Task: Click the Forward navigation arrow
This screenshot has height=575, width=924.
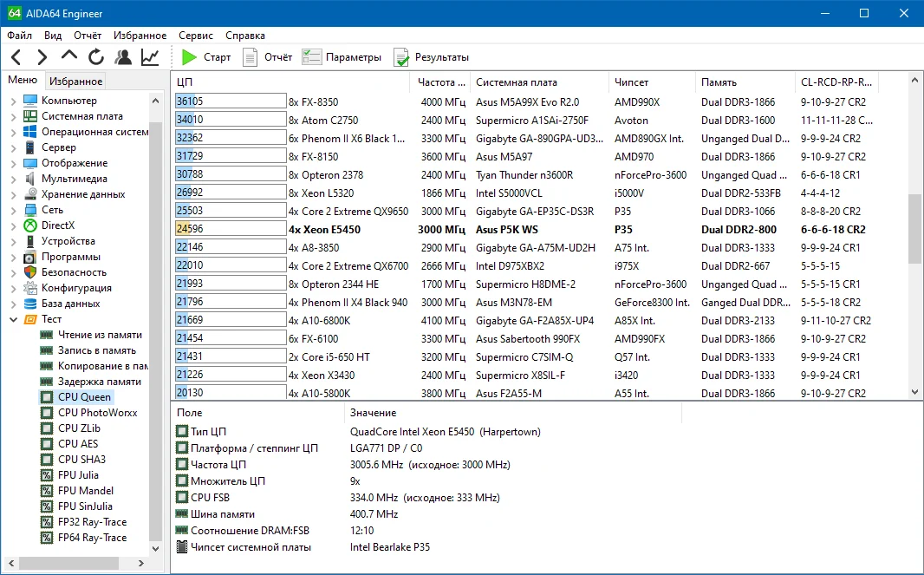Action: click(x=42, y=57)
